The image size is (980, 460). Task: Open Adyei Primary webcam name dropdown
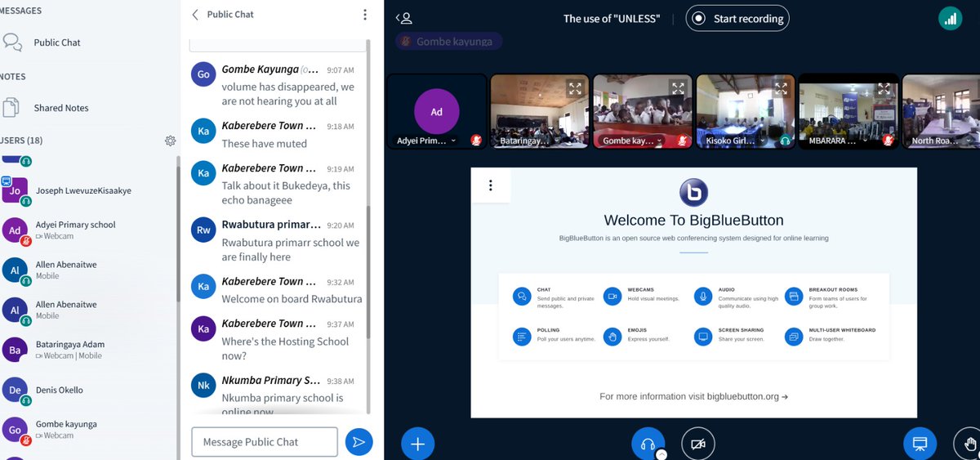(x=426, y=141)
